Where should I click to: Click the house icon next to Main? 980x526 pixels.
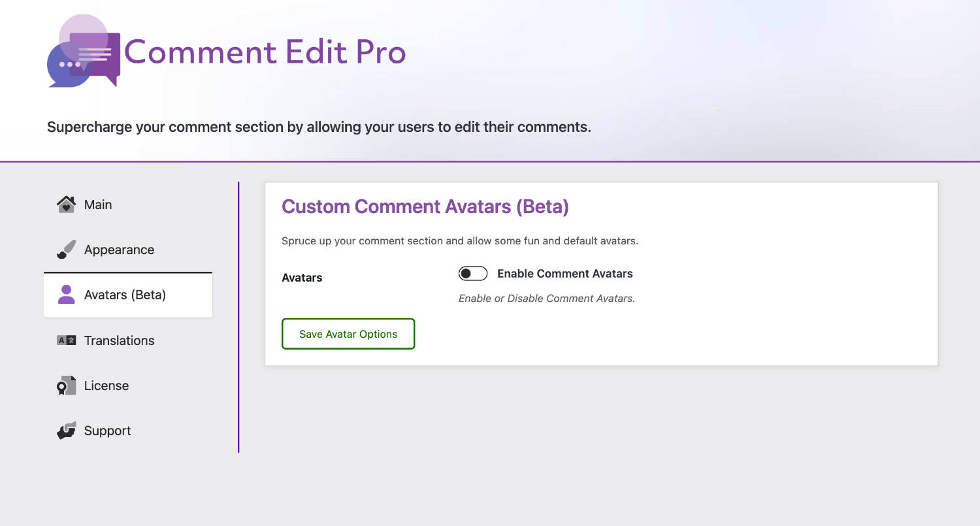(66, 205)
